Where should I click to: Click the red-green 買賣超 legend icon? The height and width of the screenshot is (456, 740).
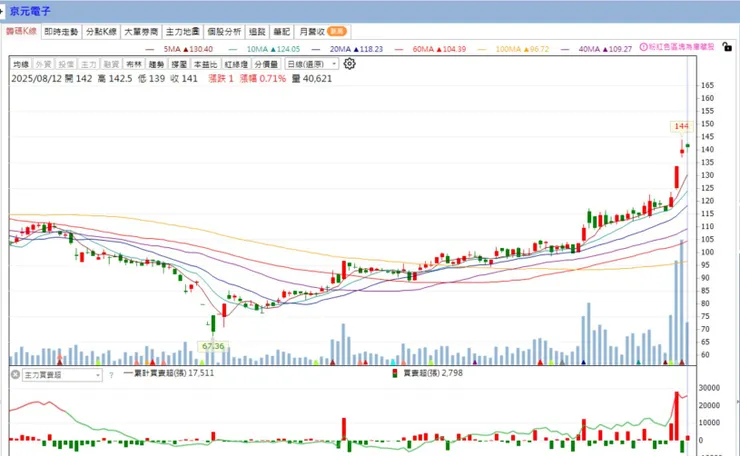[395, 373]
